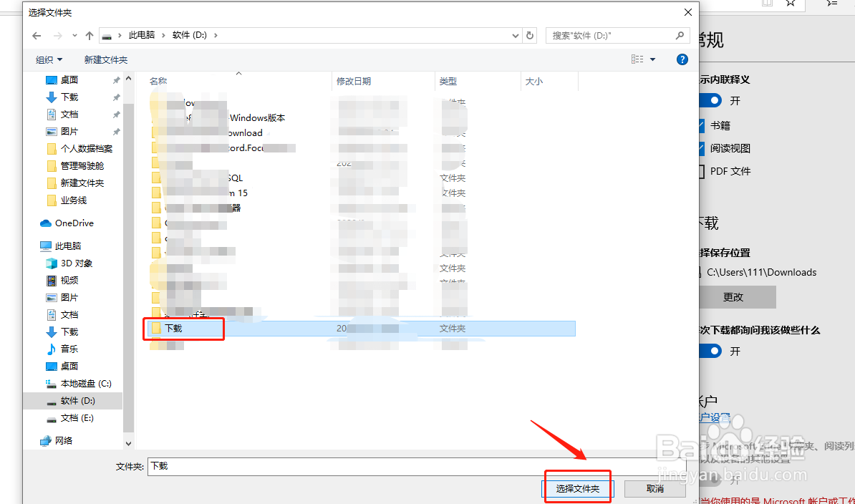855x504 pixels.
Task: Sort by 名称 column header
Action: pos(158,81)
